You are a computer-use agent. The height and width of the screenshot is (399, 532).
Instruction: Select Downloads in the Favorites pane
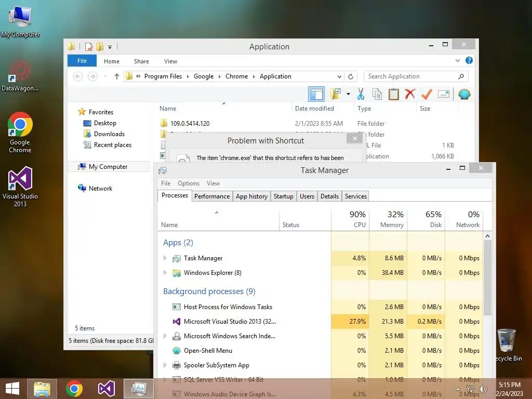coord(109,134)
